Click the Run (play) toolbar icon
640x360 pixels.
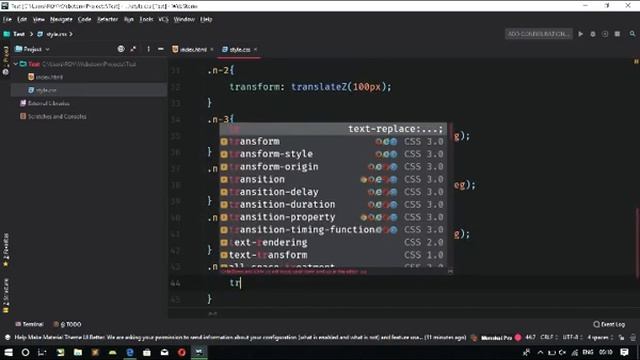pos(580,34)
